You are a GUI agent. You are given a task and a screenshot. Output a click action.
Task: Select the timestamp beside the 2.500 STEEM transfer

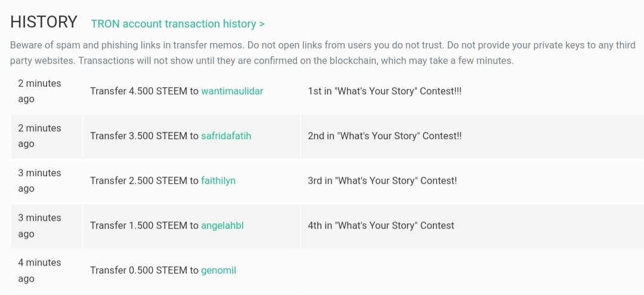39,181
